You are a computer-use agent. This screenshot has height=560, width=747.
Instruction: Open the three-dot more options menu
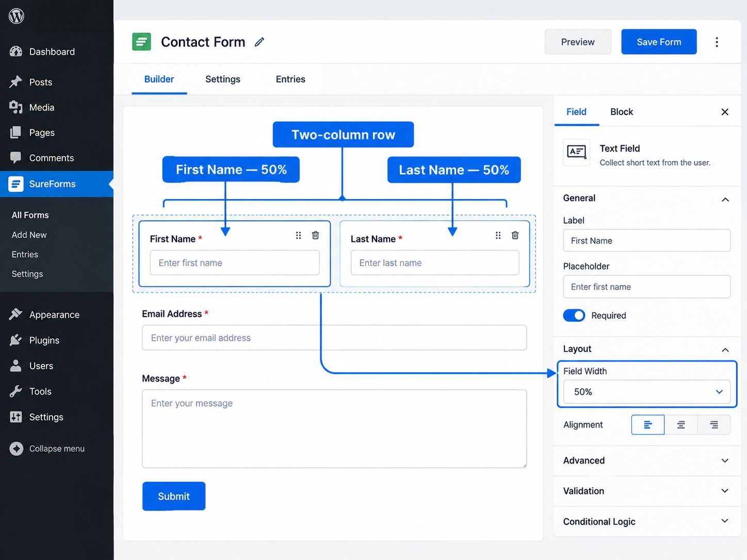coord(717,42)
